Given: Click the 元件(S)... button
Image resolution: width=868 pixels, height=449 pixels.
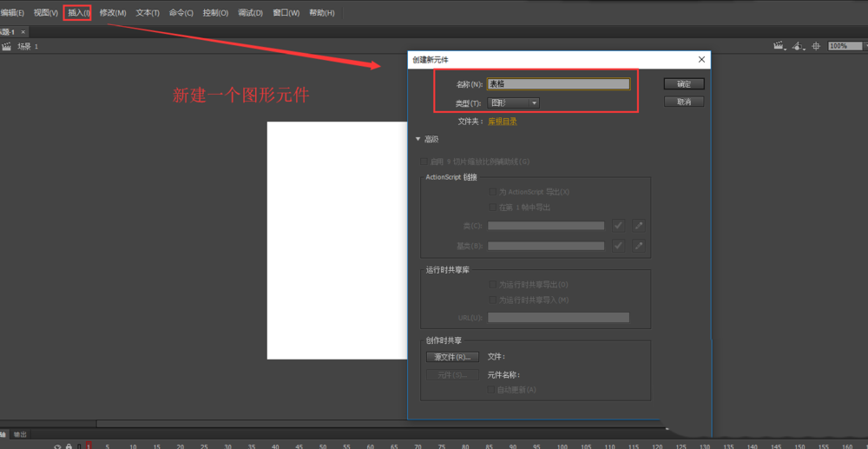Looking at the screenshot, I should pos(452,375).
